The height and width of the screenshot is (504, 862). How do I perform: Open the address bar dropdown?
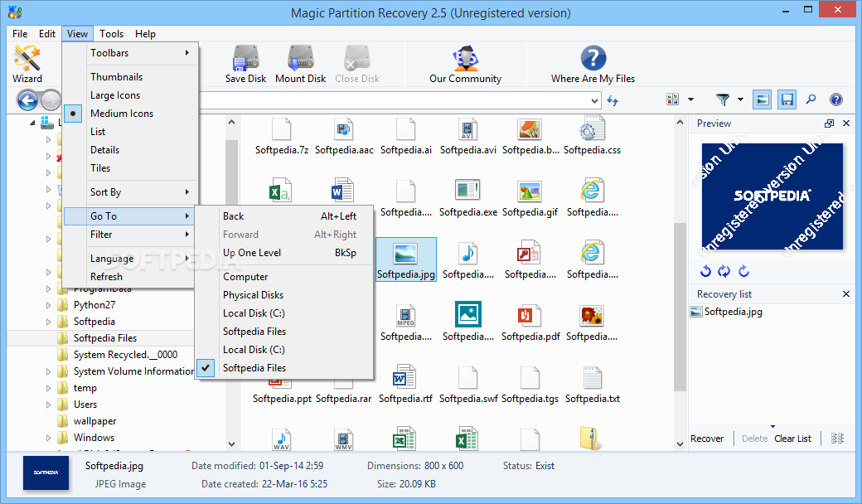[x=594, y=100]
